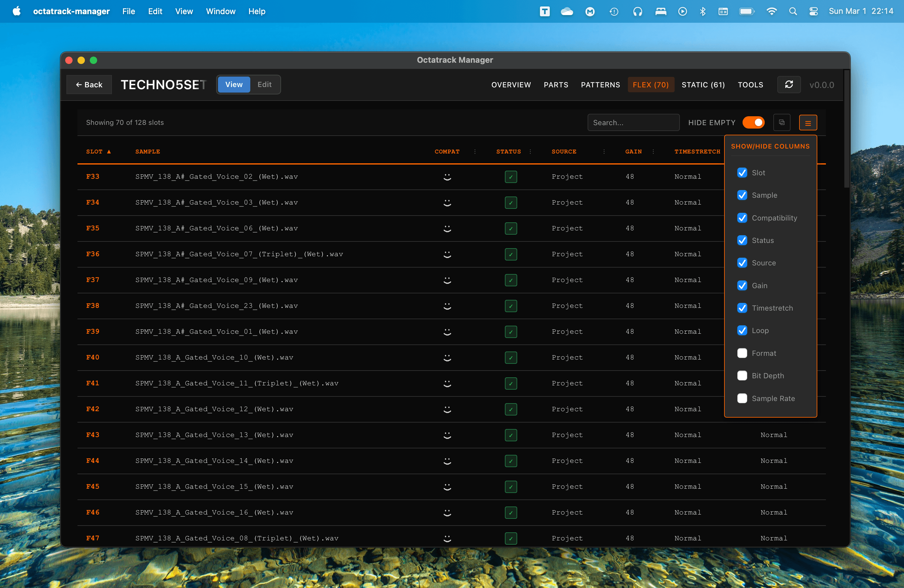This screenshot has width=904, height=588.
Task: Uncheck the Loop column checkbox
Action: tap(742, 331)
